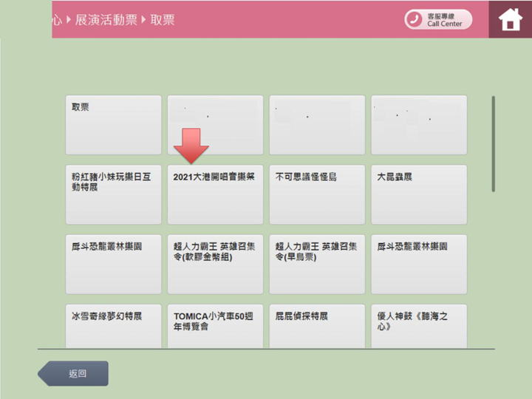This screenshot has width=532, height=399.
Task: Click 取票 in the breadcrumb path
Action: (163, 20)
